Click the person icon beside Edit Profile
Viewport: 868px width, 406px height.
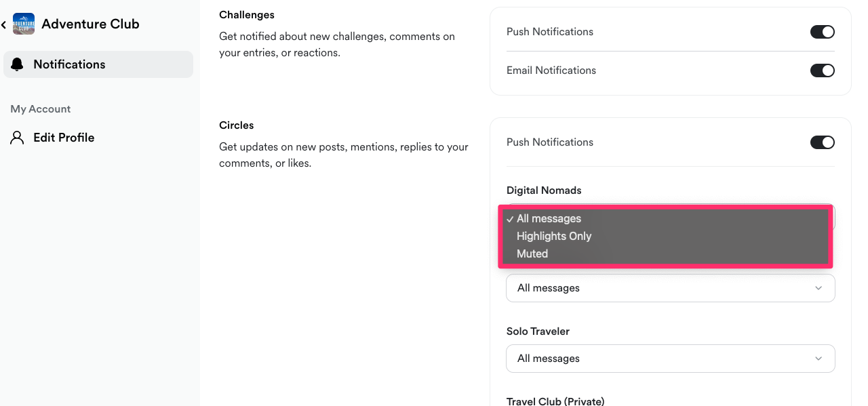tap(18, 138)
